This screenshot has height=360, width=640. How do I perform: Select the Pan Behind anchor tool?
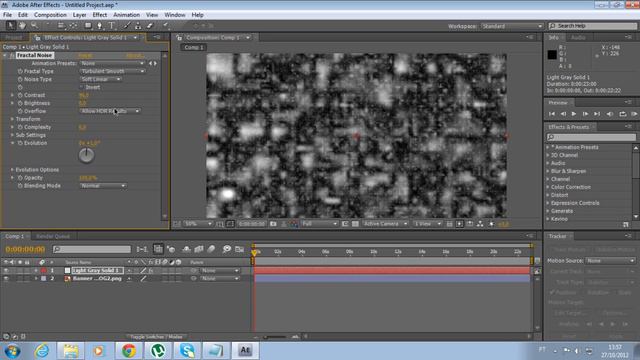[x=73, y=26]
